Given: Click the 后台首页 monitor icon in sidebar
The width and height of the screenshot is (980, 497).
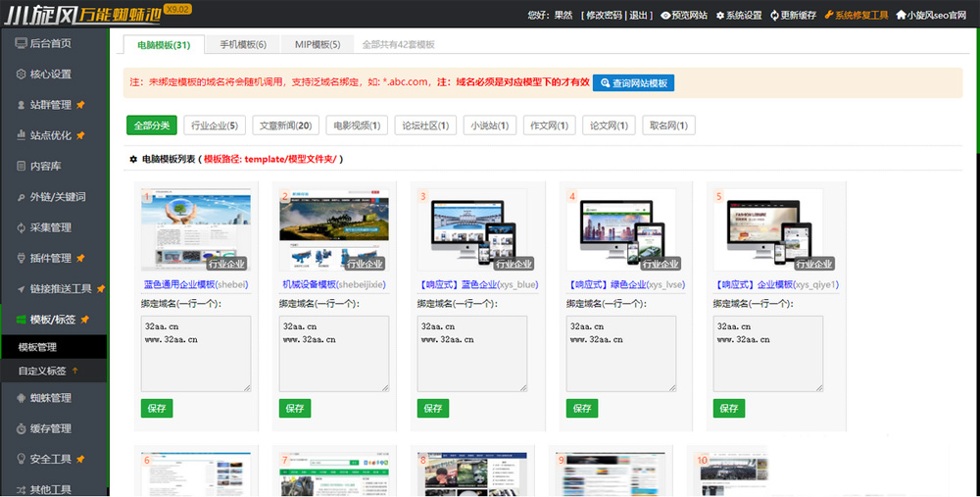Looking at the screenshot, I should pyautogui.click(x=22, y=43).
